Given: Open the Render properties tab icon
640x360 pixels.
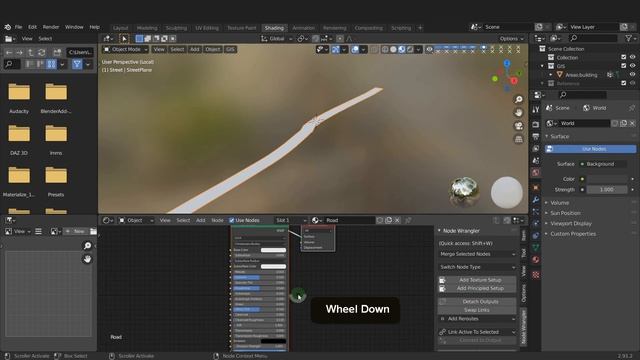Looking at the screenshot, I should coord(536,124).
